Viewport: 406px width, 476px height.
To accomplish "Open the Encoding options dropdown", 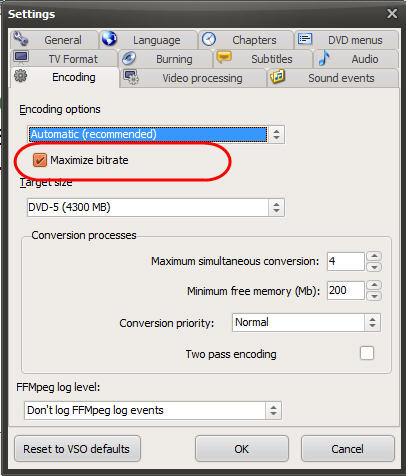I will click(156, 134).
